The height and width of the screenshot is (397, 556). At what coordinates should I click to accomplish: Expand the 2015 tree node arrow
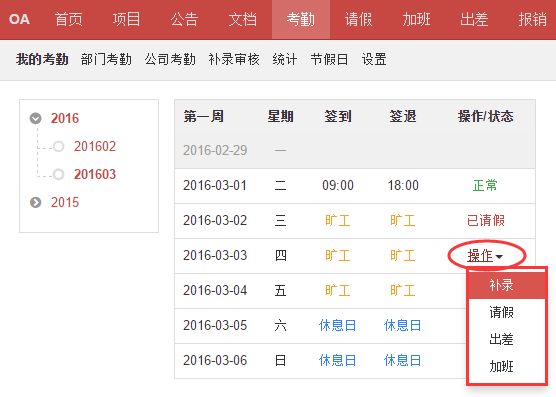tap(35, 202)
